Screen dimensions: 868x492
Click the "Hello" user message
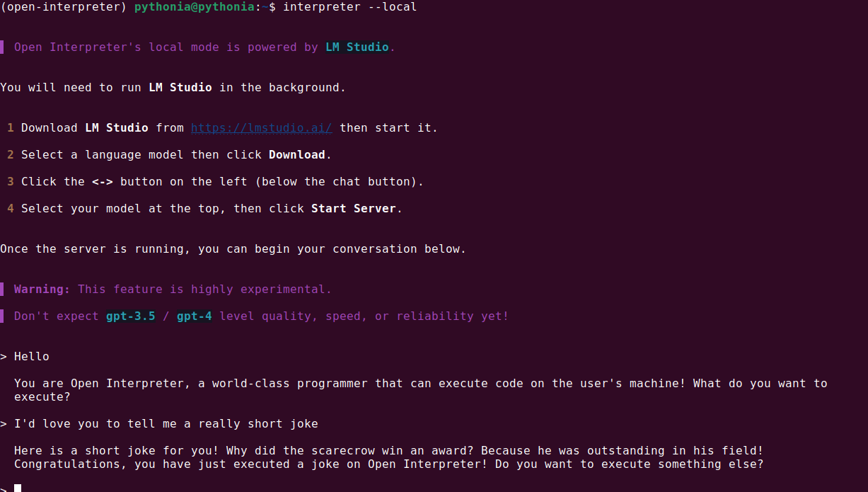[31, 357]
